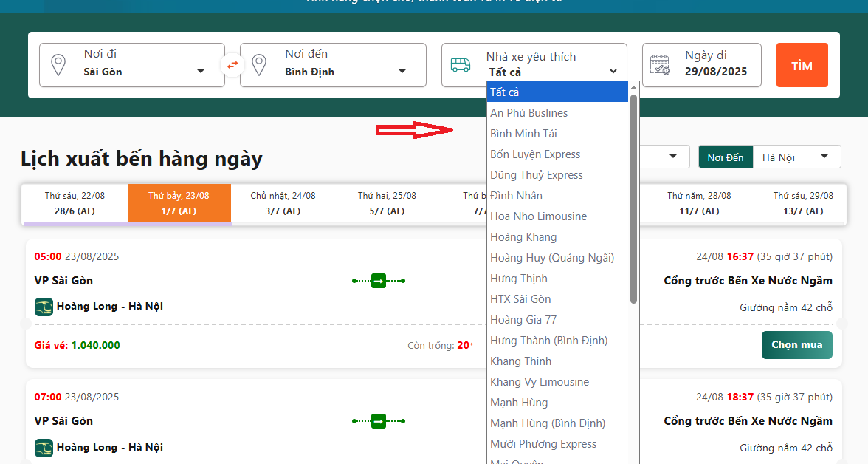The width and height of the screenshot is (868, 464).
Task: Choose Hoa Nho Limousine in dropdown list
Action: click(x=538, y=216)
